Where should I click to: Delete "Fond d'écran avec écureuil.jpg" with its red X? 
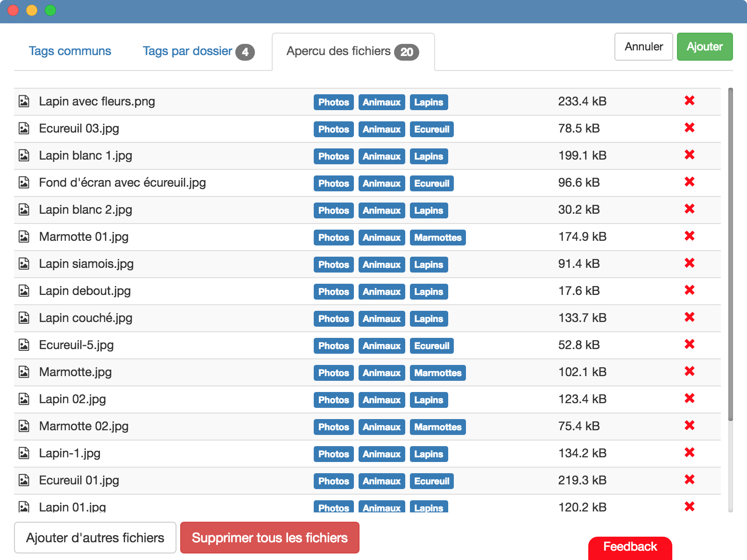pos(690,182)
